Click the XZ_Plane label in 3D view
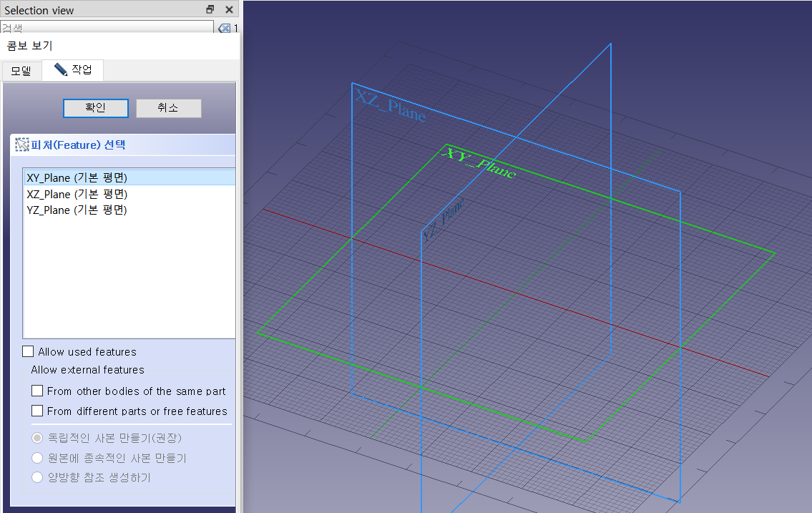 (x=391, y=105)
